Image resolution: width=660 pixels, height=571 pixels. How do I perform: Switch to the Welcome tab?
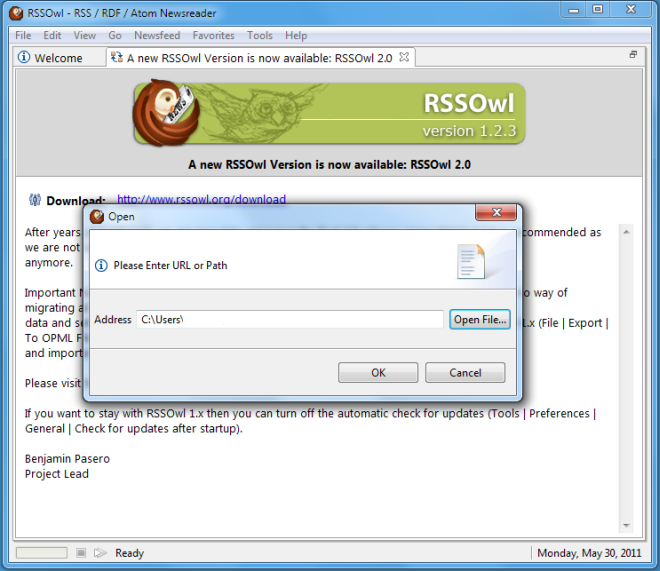pos(59,58)
